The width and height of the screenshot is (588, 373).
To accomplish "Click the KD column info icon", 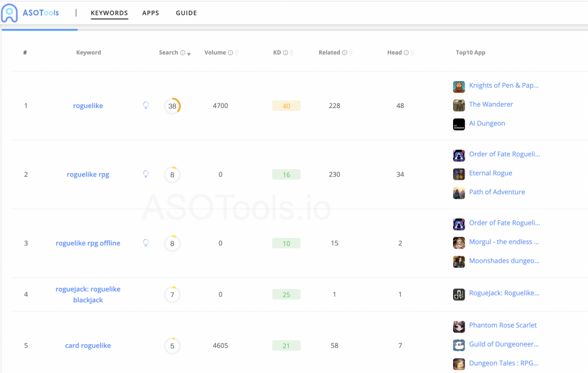I will point(285,52).
